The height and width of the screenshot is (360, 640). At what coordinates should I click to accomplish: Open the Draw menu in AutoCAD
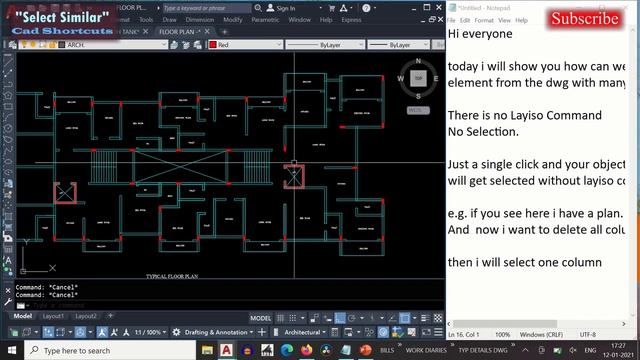coord(169,20)
